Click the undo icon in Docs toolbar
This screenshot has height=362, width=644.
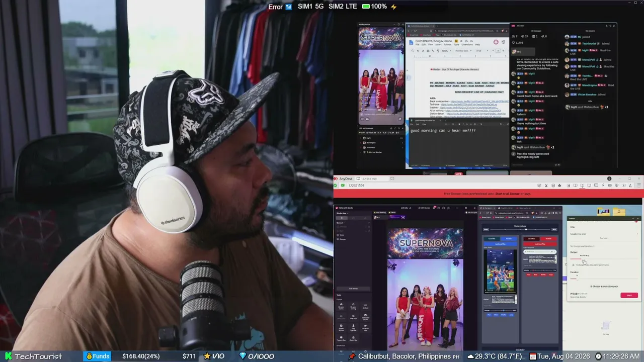pyautogui.click(x=419, y=51)
